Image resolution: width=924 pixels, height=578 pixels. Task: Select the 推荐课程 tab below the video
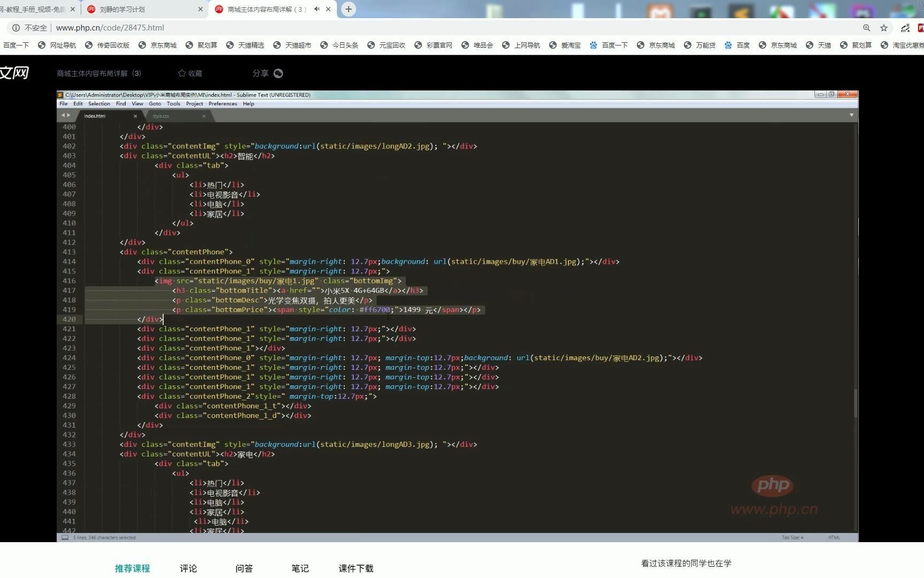point(133,568)
